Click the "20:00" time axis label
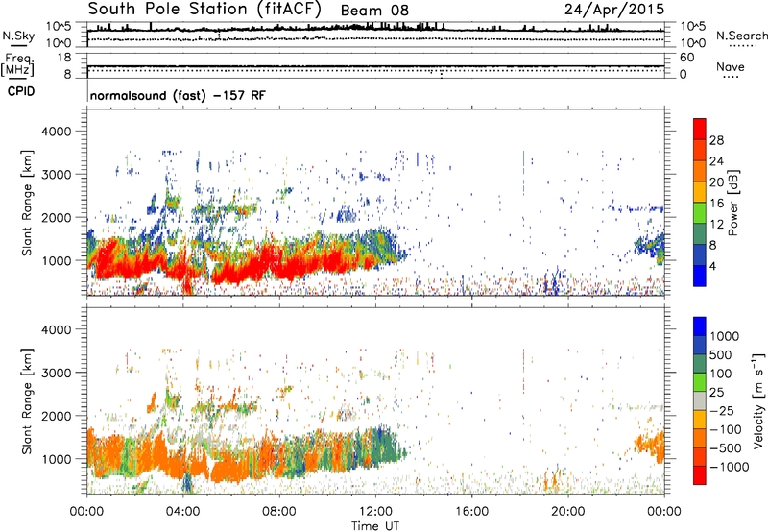 (568, 512)
